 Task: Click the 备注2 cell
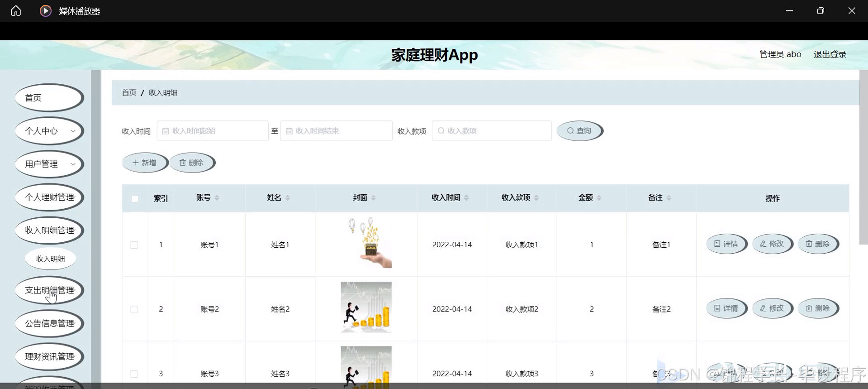coord(661,309)
